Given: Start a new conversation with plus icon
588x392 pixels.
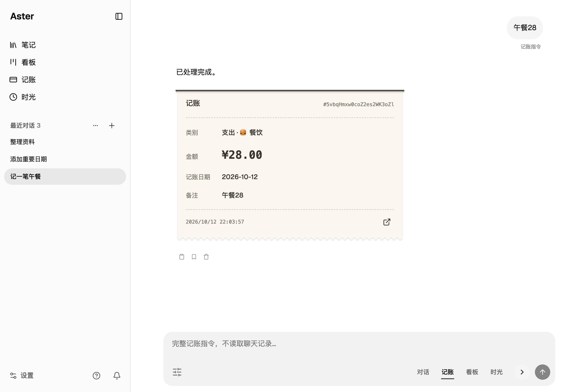Looking at the screenshot, I should click(x=112, y=126).
